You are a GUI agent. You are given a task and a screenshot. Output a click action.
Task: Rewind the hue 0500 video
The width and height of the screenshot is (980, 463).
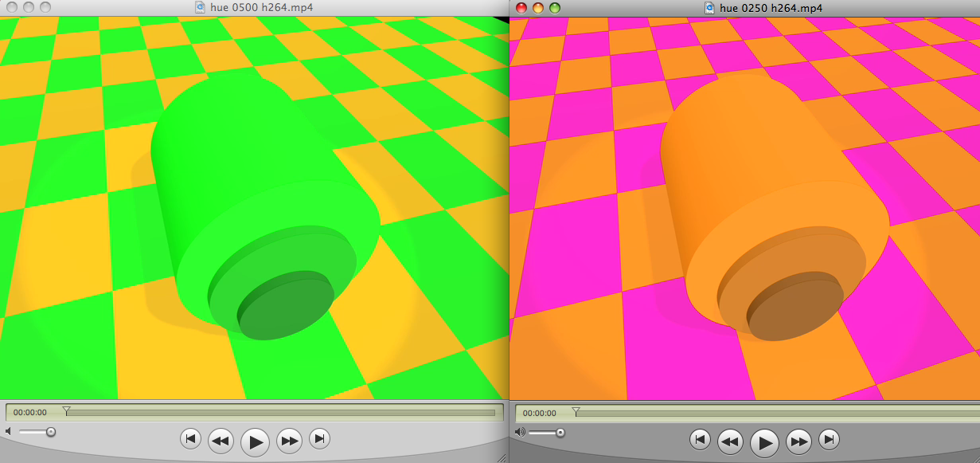(221, 439)
